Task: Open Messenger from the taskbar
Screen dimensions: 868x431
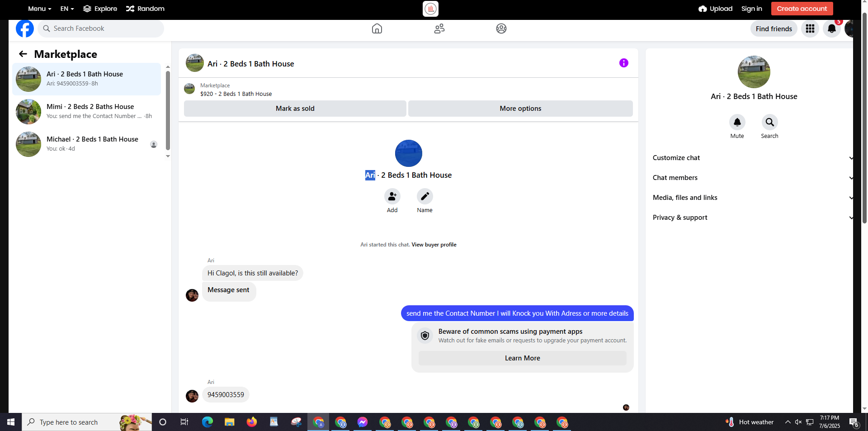Action: (363, 422)
